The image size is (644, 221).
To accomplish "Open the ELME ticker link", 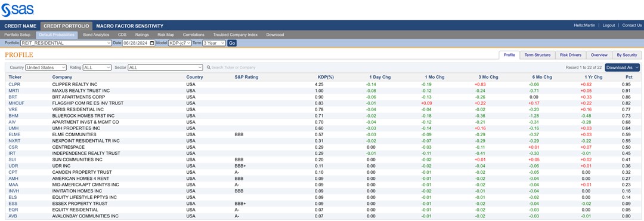I will pyautogui.click(x=14, y=134).
